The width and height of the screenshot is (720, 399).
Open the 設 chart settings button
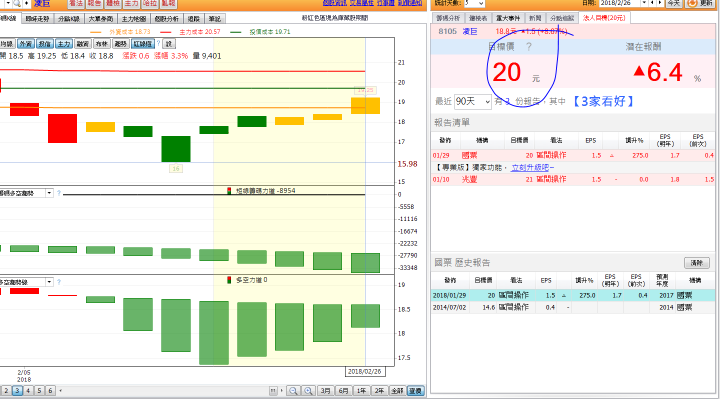pyautogui.click(x=169, y=44)
